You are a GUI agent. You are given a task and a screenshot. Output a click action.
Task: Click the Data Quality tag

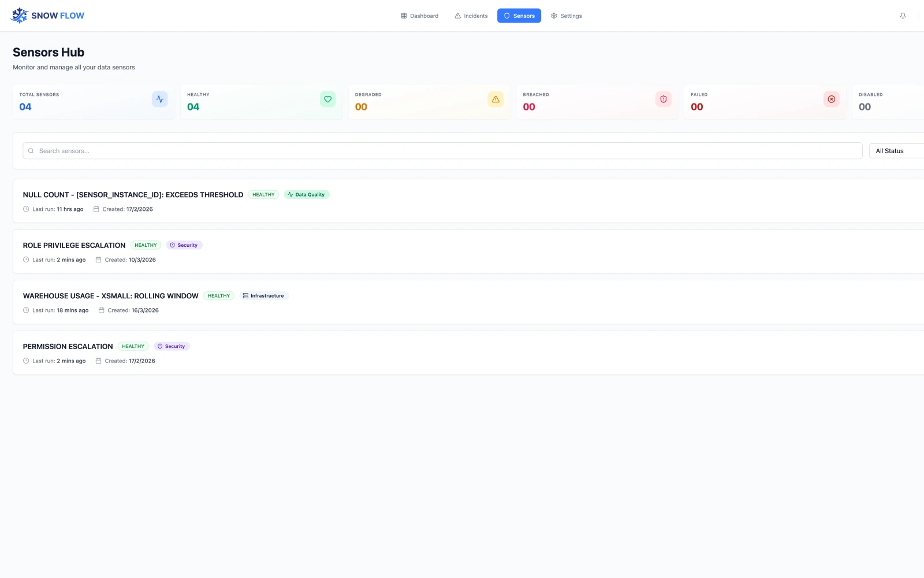point(307,195)
